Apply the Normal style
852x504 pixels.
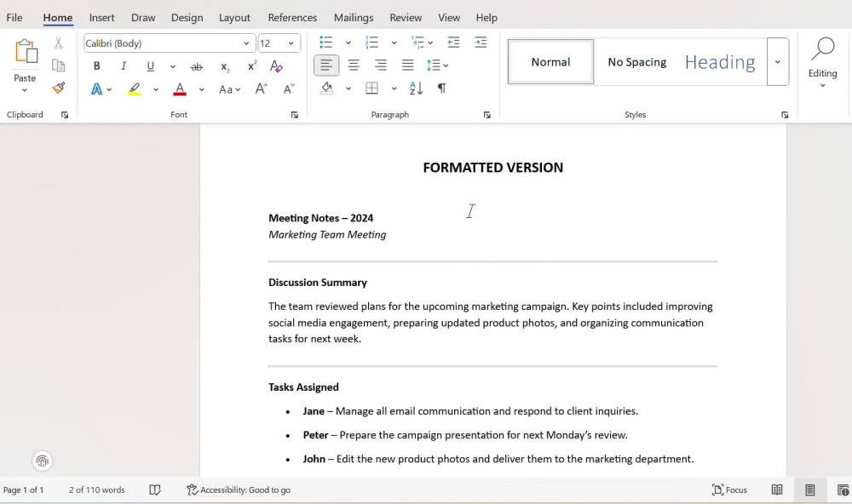click(550, 62)
